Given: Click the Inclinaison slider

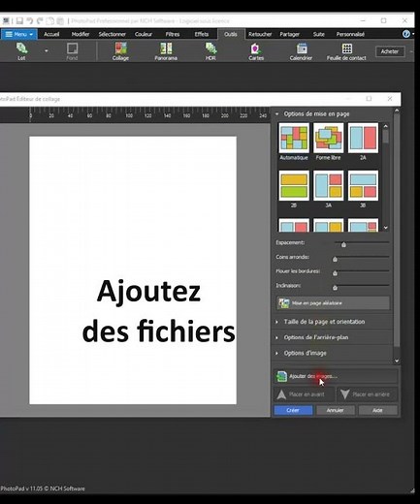Looking at the screenshot, I should click(362, 286).
